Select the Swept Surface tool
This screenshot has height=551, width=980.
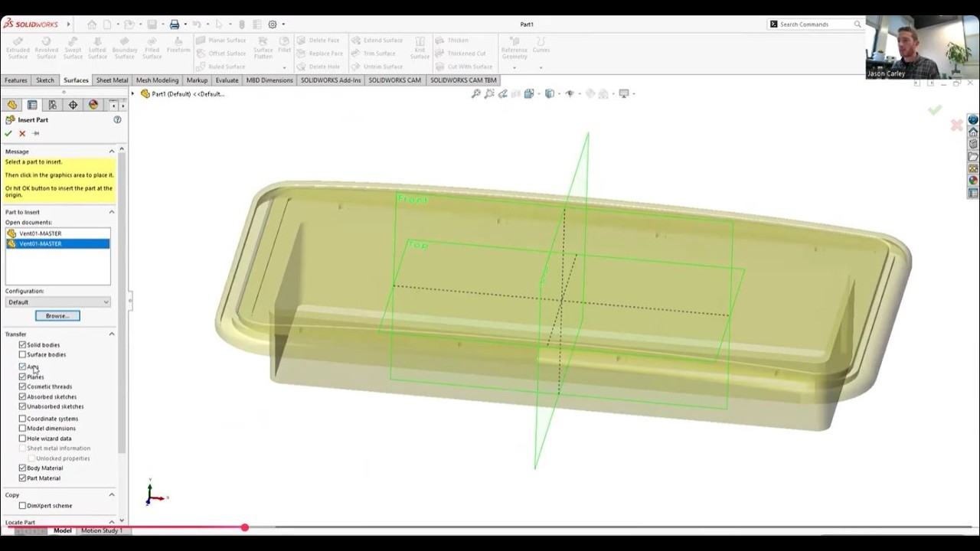pos(73,47)
